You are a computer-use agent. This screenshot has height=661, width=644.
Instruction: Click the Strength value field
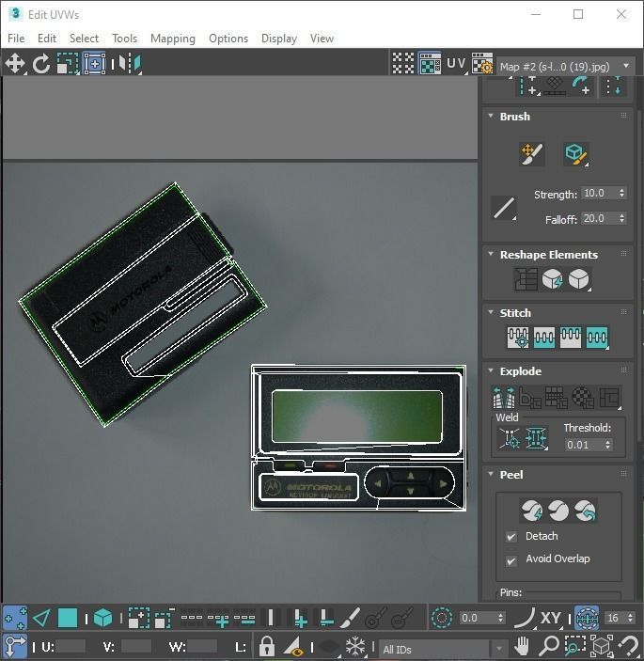pyautogui.click(x=599, y=193)
